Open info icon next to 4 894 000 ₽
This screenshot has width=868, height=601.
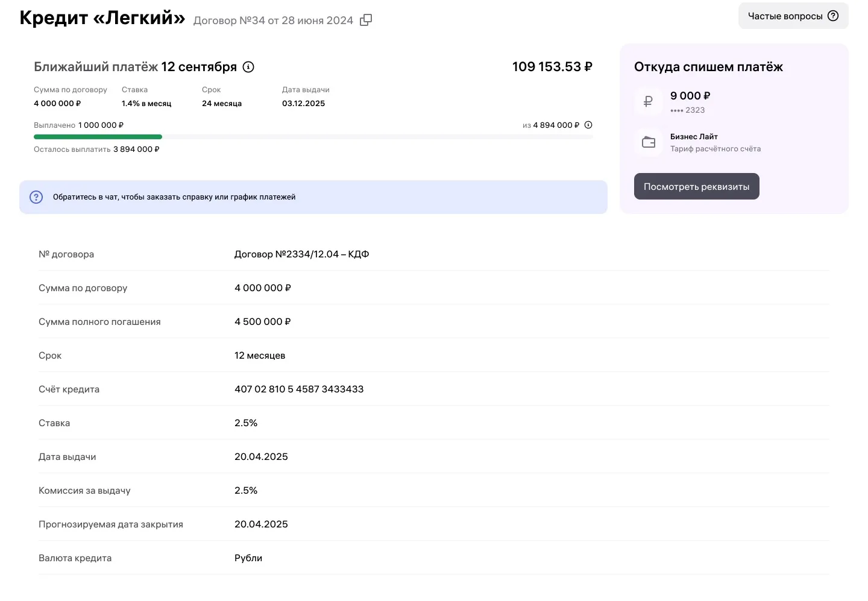[x=588, y=125]
